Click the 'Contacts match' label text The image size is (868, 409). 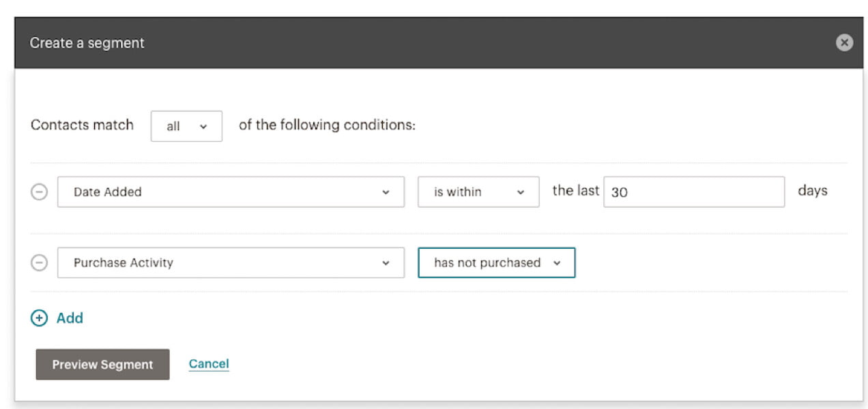click(82, 125)
